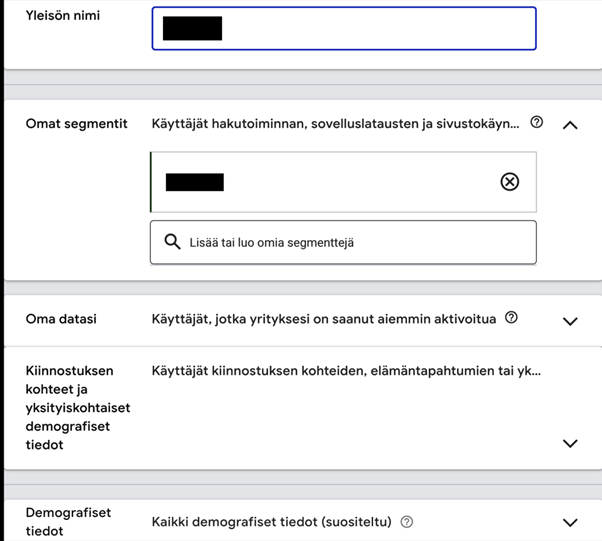Screen dimensions: 602x541
Task: Open help icon next to Oma datasi description
Action: pyautogui.click(x=511, y=318)
